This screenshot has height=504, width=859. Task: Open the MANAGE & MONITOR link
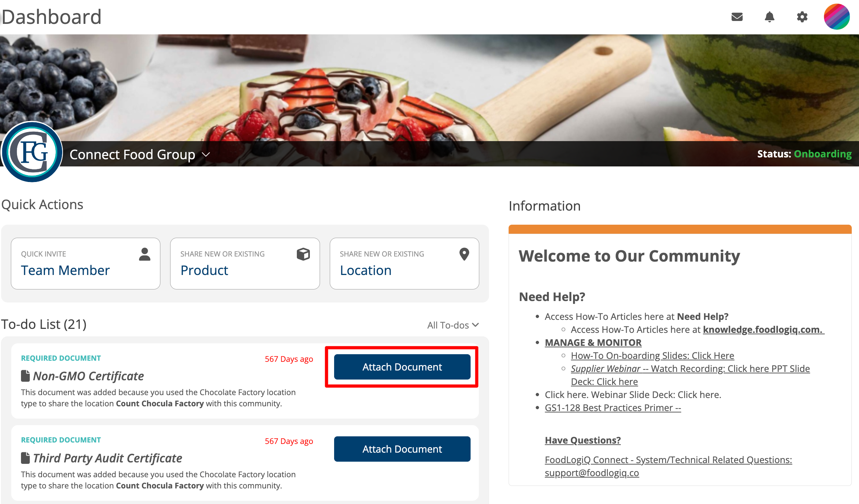[x=593, y=343]
